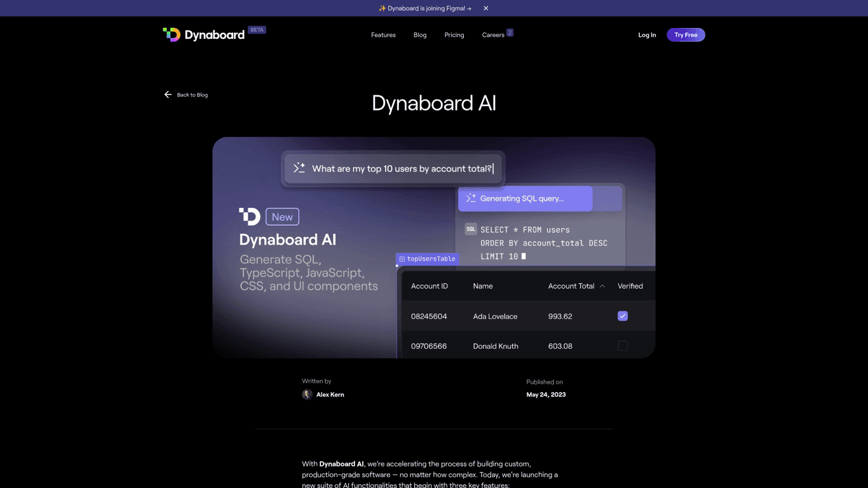Uncheck Ada Lovelace's Verified checkbox
This screenshot has height=488, width=868.
[x=622, y=316]
